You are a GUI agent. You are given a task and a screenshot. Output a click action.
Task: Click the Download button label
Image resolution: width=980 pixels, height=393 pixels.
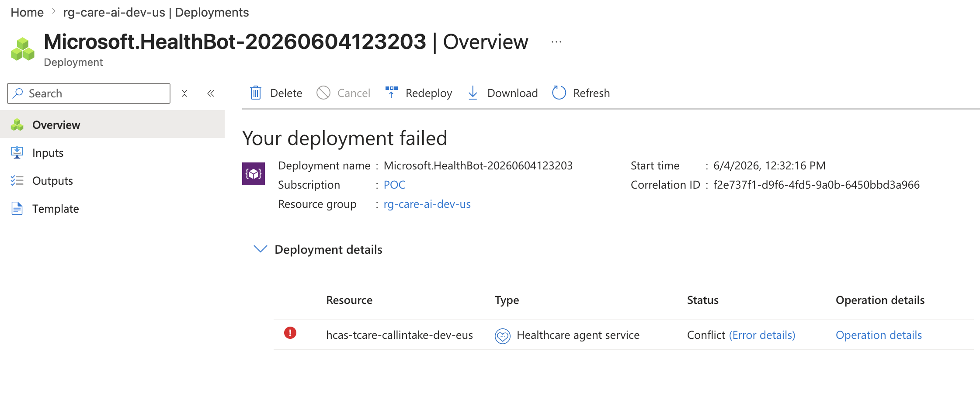click(512, 93)
